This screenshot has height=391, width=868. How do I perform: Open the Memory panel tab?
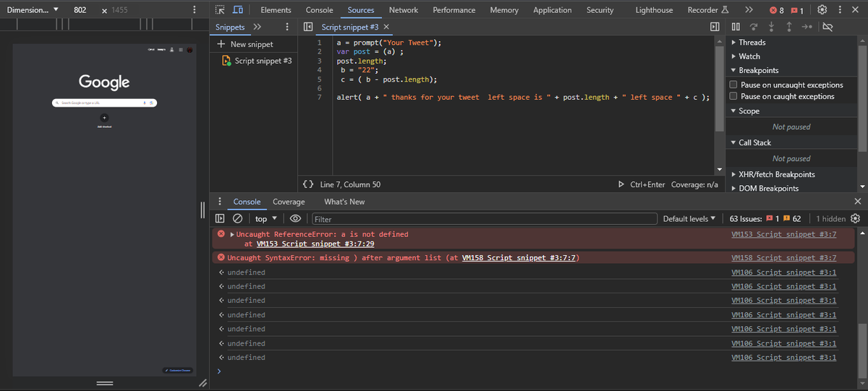[504, 10]
